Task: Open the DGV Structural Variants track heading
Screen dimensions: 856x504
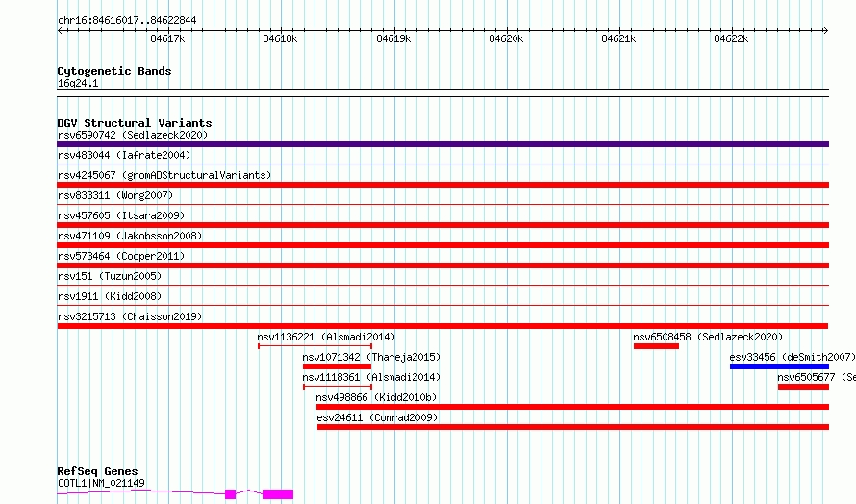Action: [x=135, y=123]
